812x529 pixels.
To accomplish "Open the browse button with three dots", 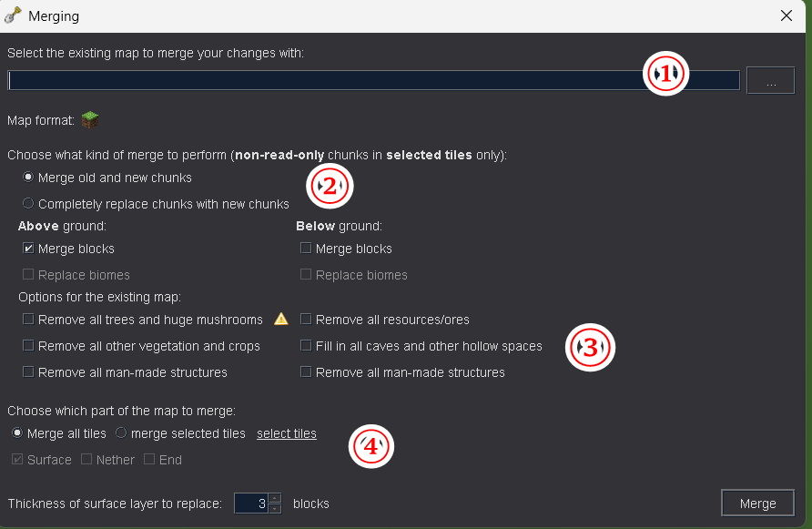I will click(770, 81).
